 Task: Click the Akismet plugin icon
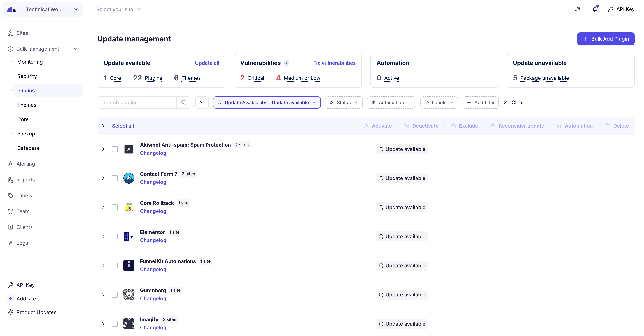129,149
